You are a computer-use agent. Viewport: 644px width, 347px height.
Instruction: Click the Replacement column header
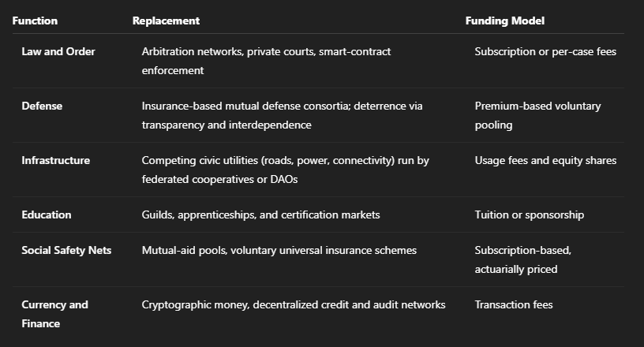(166, 21)
